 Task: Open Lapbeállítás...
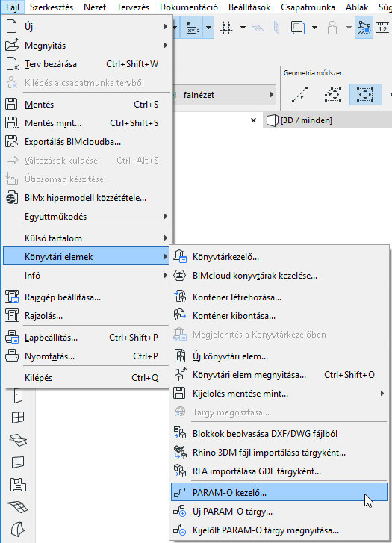pyautogui.click(x=87, y=338)
